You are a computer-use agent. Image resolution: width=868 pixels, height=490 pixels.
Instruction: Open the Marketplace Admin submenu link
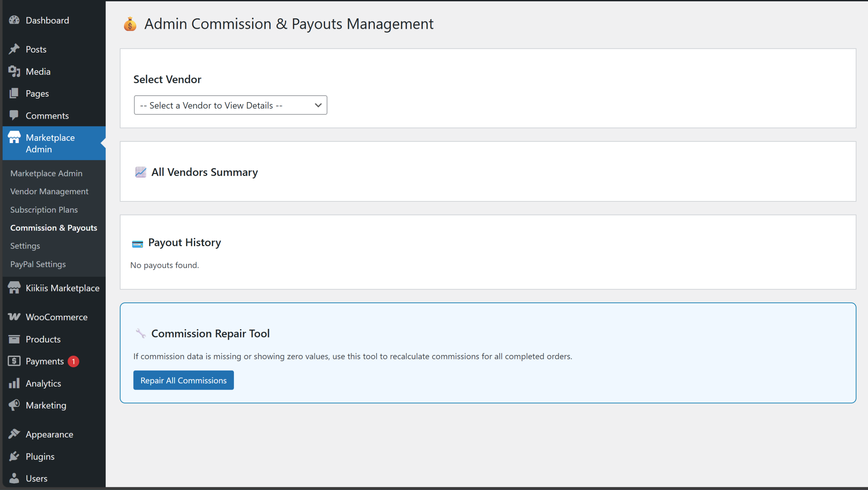pyautogui.click(x=46, y=173)
